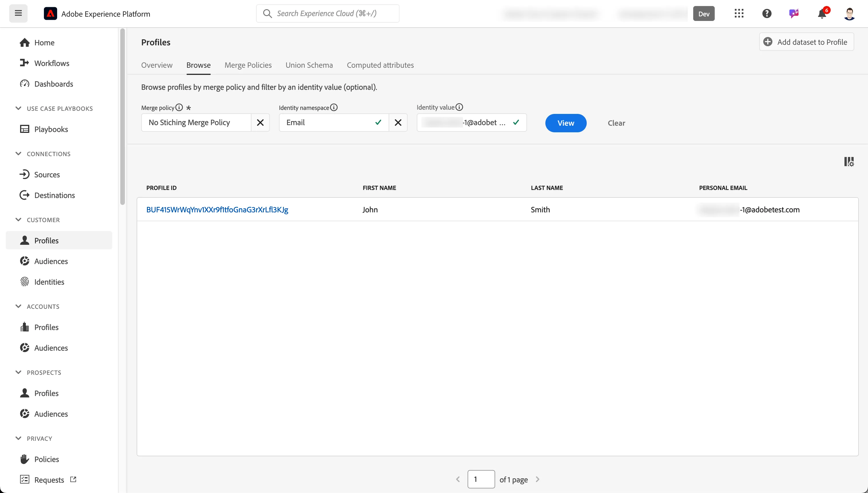Open Sources under Connections
Image resolution: width=868 pixels, height=493 pixels.
click(x=59, y=175)
